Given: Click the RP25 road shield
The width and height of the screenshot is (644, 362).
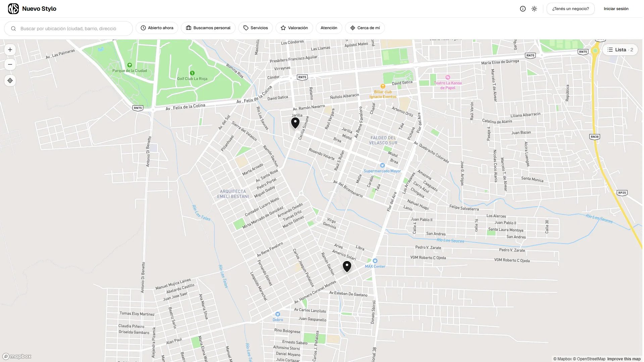Looking at the screenshot, I should [622, 193].
